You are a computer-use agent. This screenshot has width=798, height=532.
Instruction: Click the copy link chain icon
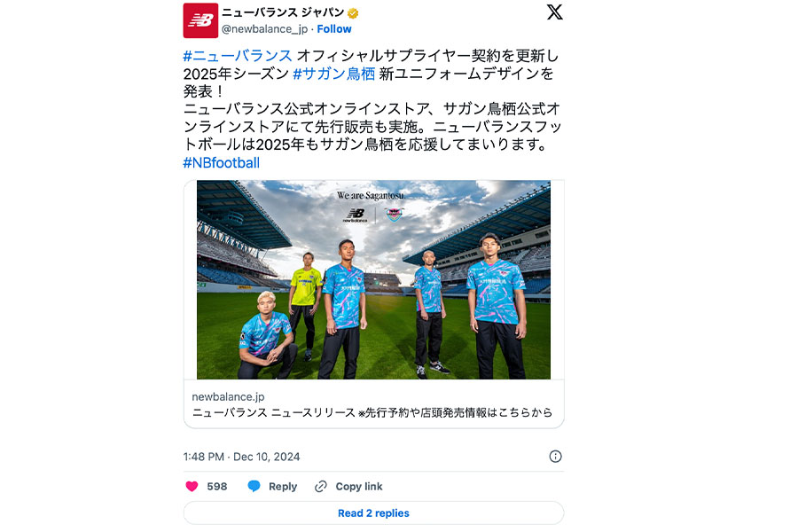pyautogui.click(x=321, y=486)
